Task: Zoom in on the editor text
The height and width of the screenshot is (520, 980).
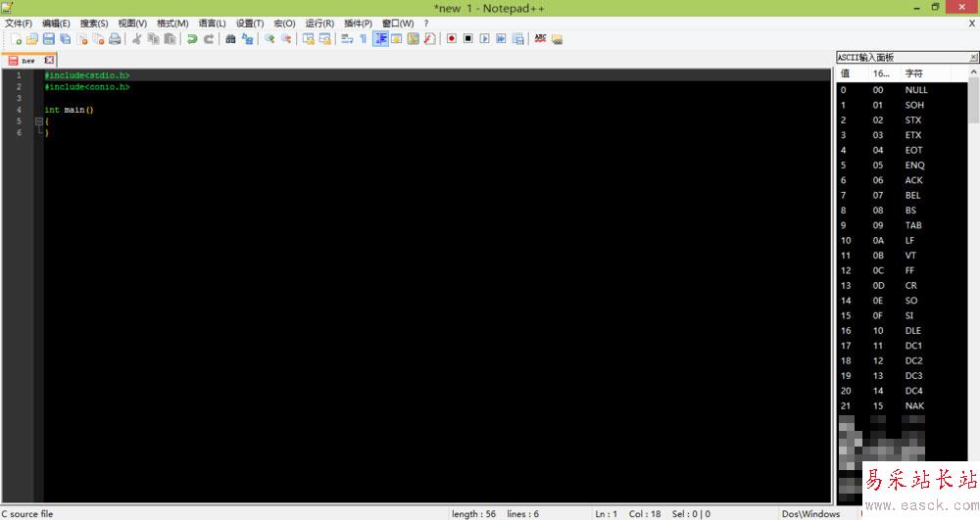Action: 269,39
